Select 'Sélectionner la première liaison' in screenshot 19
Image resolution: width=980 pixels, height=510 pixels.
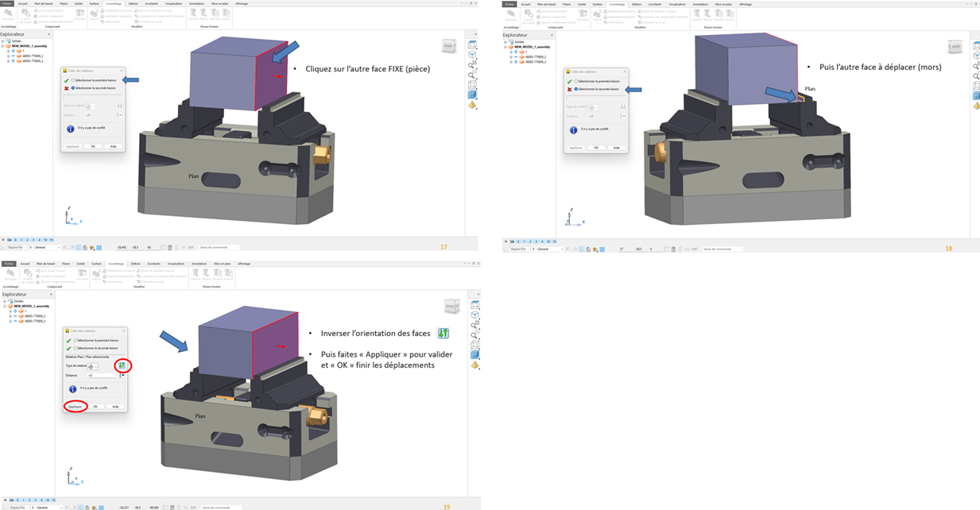click(96, 341)
